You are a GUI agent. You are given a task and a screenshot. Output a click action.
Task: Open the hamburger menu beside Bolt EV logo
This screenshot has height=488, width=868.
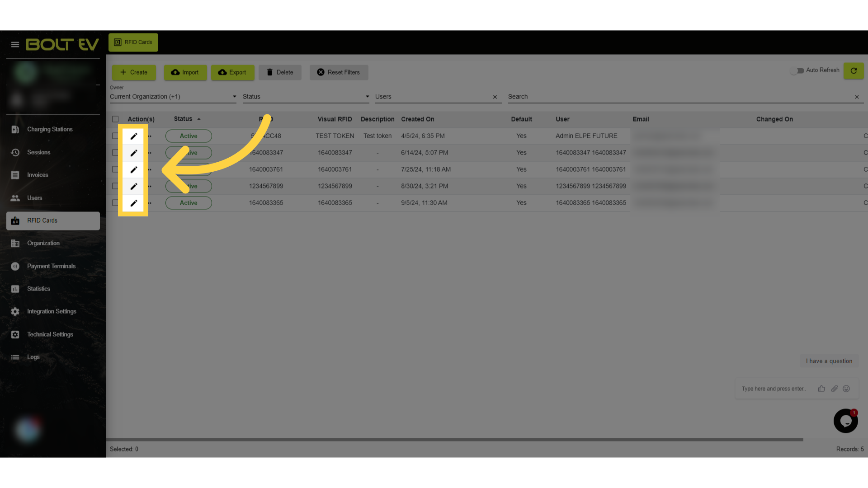(x=15, y=44)
